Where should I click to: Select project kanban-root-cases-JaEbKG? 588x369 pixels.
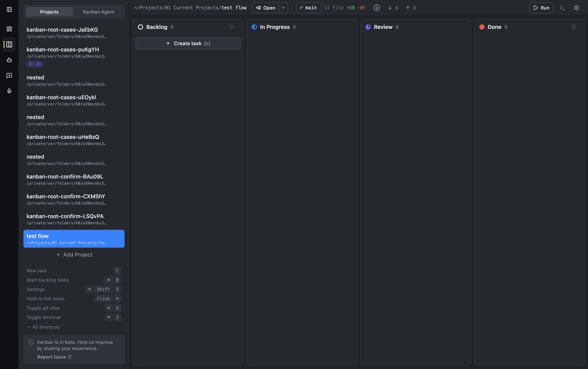click(74, 33)
